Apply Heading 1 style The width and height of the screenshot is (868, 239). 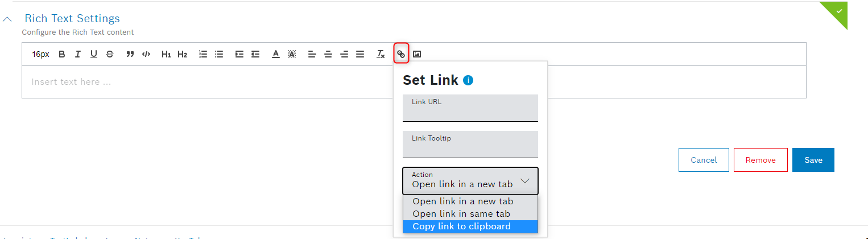click(x=166, y=54)
